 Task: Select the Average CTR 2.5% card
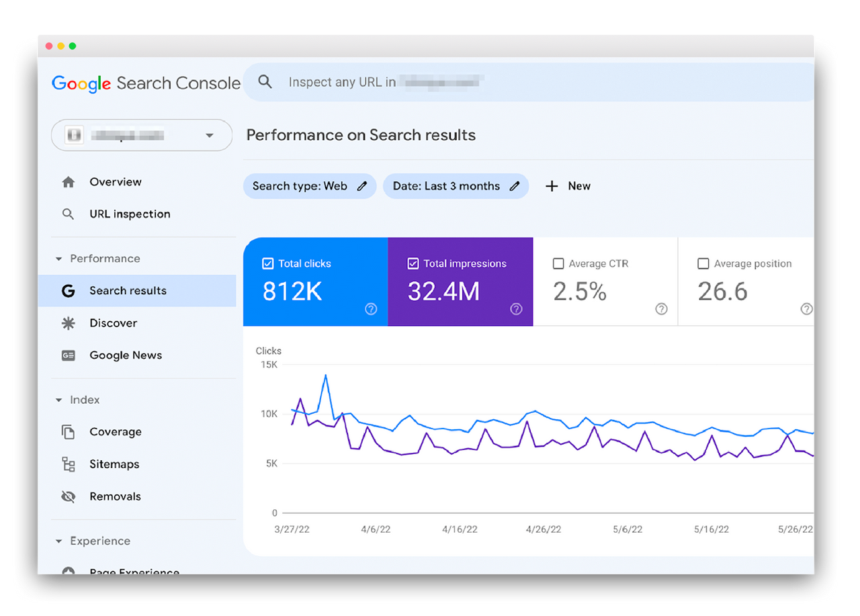pos(605,281)
